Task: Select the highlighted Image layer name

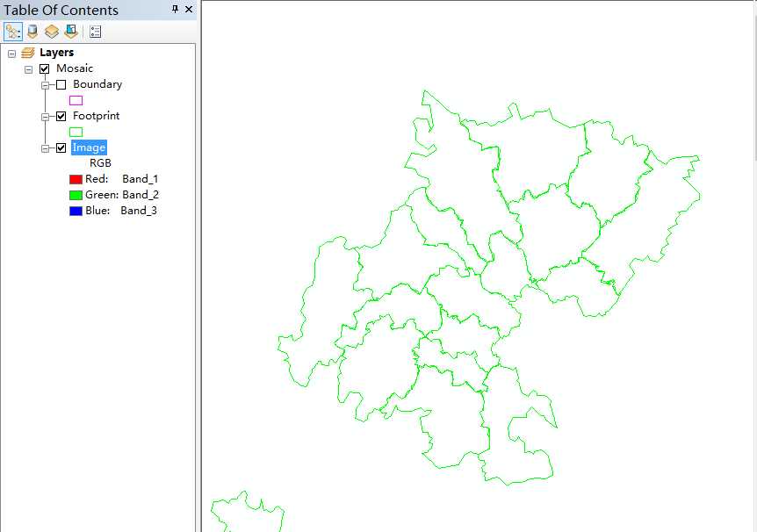Action: [89, 147]
